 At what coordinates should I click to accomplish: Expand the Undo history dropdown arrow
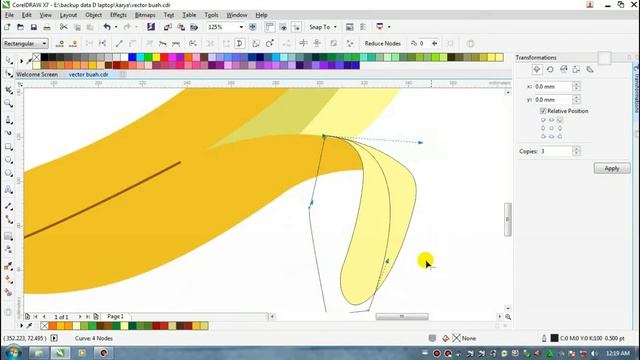[x=116, y=27]
